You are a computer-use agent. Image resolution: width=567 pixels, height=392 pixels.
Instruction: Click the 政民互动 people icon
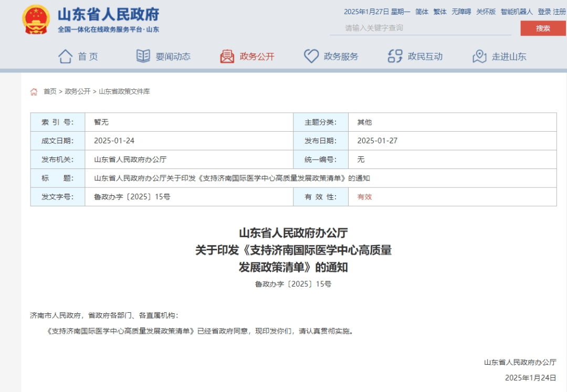click(x=394, y=56)
